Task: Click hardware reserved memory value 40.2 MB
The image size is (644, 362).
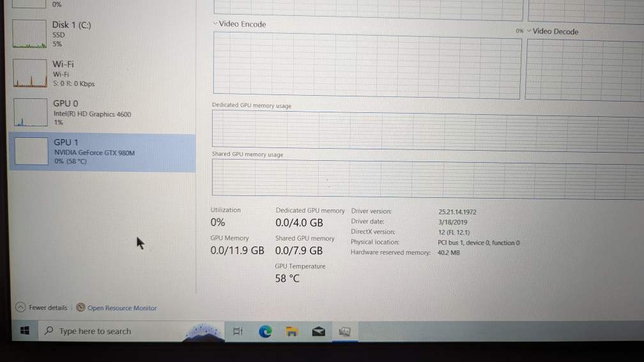Action: tap(448, 252)
